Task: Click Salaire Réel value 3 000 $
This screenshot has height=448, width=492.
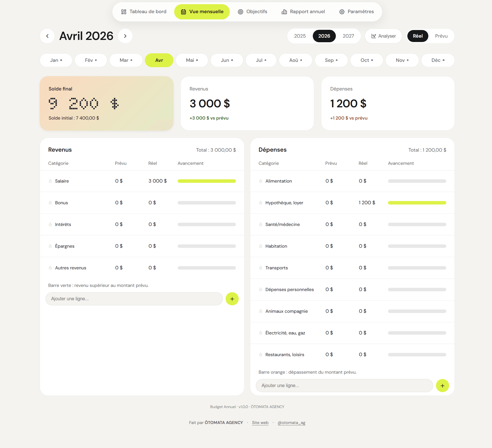Action: (158, 181)
